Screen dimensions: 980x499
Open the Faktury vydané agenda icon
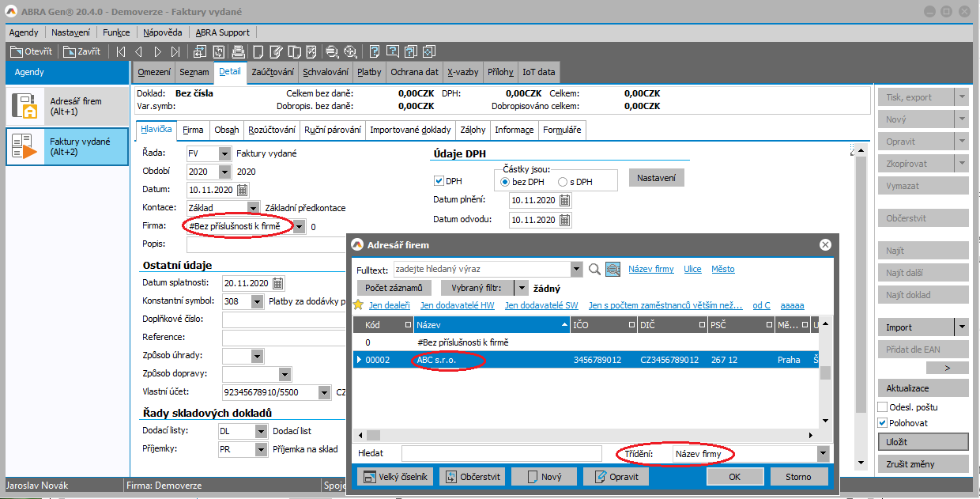coord(24,147)
